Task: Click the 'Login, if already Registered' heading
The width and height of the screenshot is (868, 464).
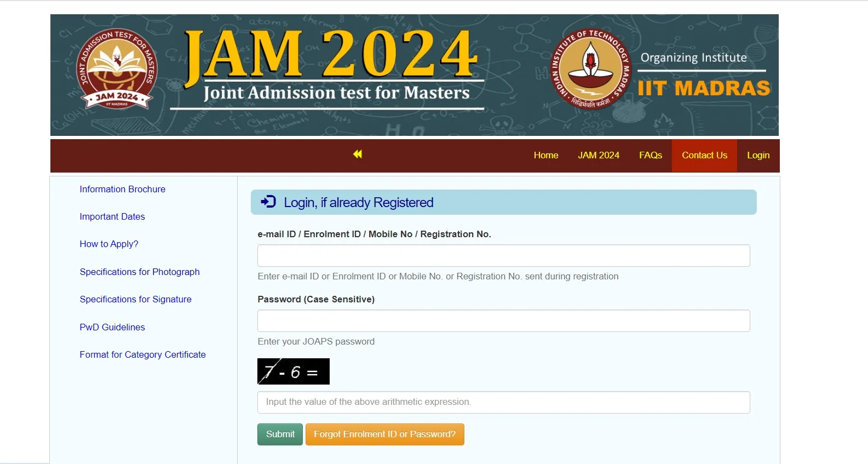Action: [x=359, y=203]
